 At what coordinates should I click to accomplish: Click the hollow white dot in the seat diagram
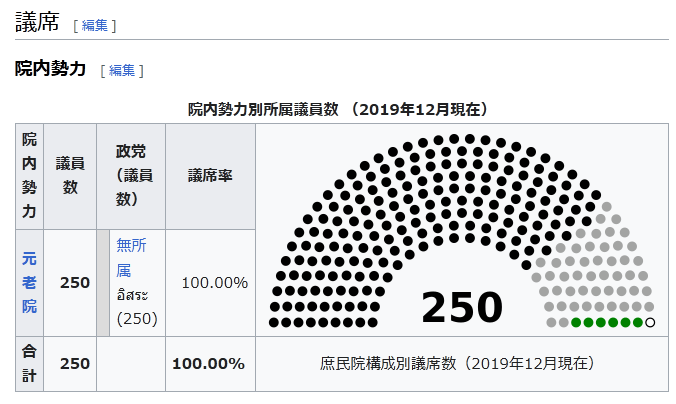650,322
